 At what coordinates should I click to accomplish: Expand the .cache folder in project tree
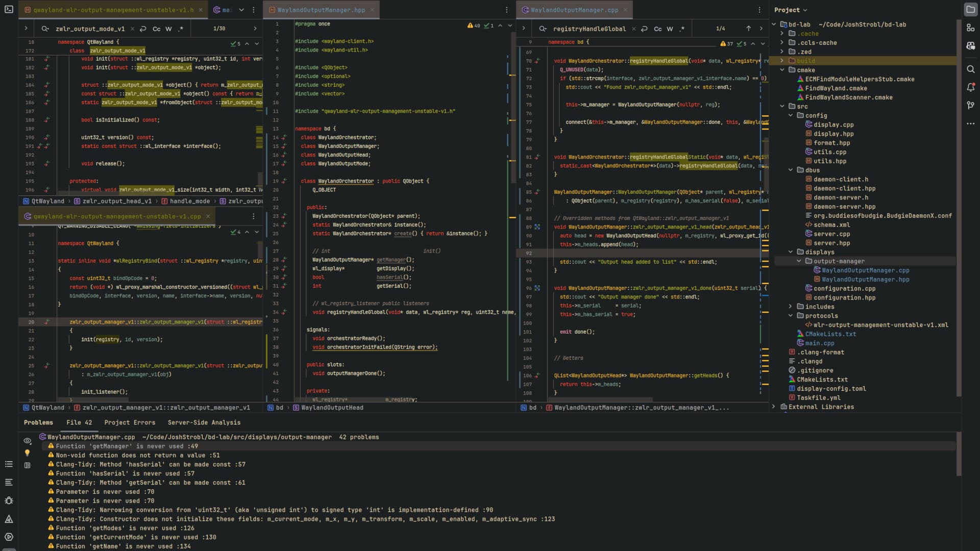pos(782,34)
